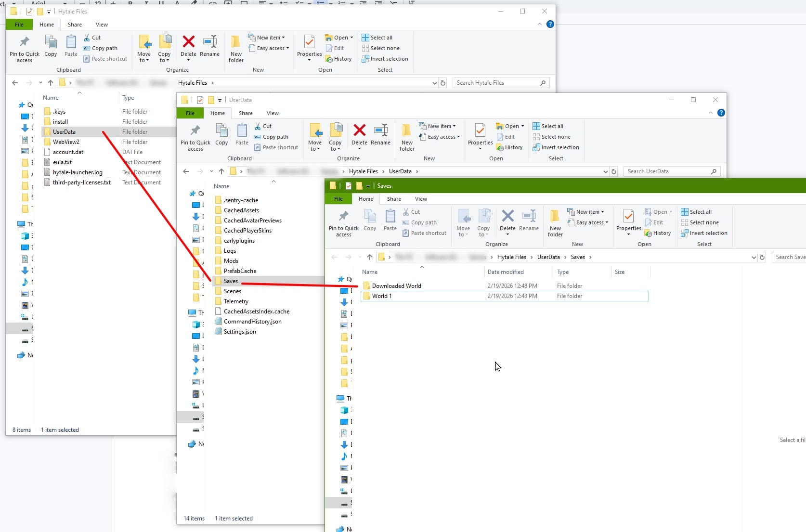Pin to Quick access in Hytale Files window

pos(24,49)
